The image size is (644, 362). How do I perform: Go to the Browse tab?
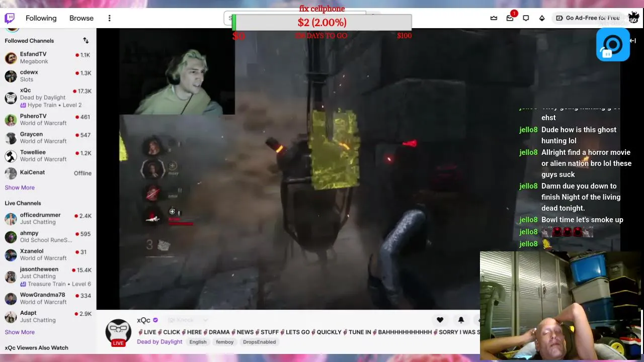pyautogui.click(x=82, y=18)
